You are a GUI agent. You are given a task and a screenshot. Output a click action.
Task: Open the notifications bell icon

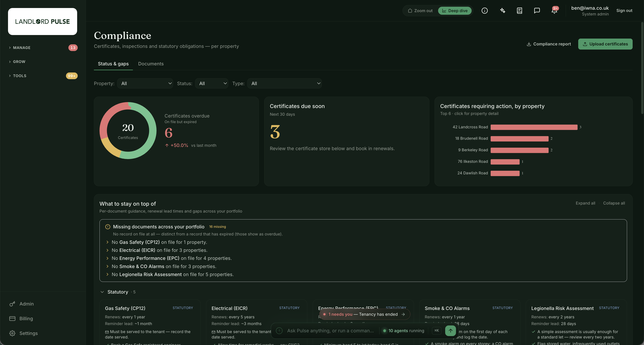[554, 11]
